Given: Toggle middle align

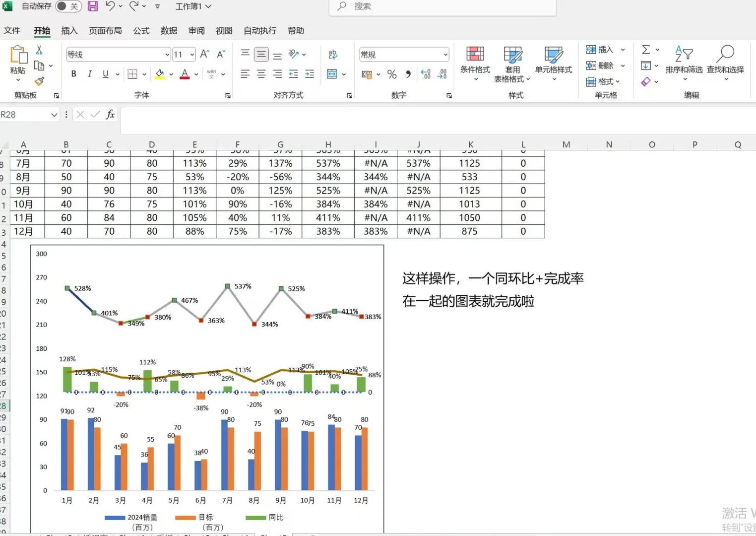Looking at the screenshot, I should (261, 54).
